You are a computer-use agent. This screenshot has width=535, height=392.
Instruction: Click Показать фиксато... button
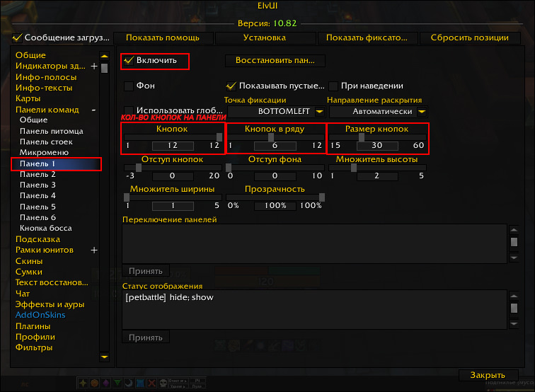[x=367, y=38]
